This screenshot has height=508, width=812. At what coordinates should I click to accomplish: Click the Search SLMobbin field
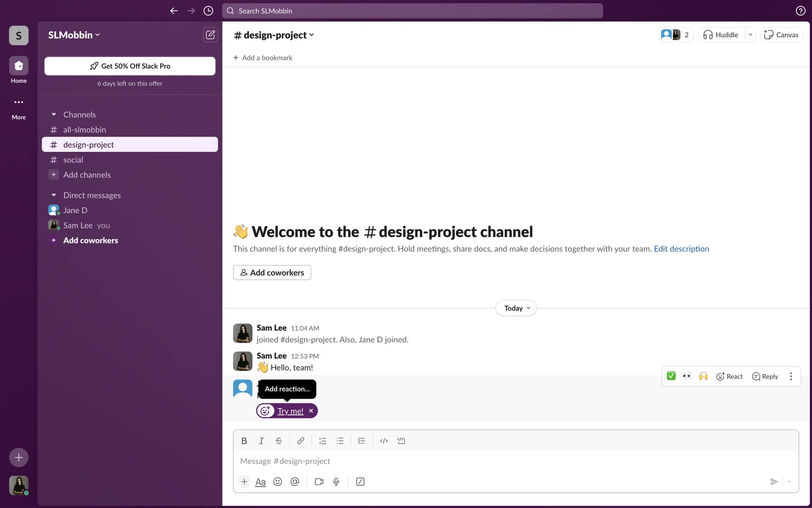[412, 11]
